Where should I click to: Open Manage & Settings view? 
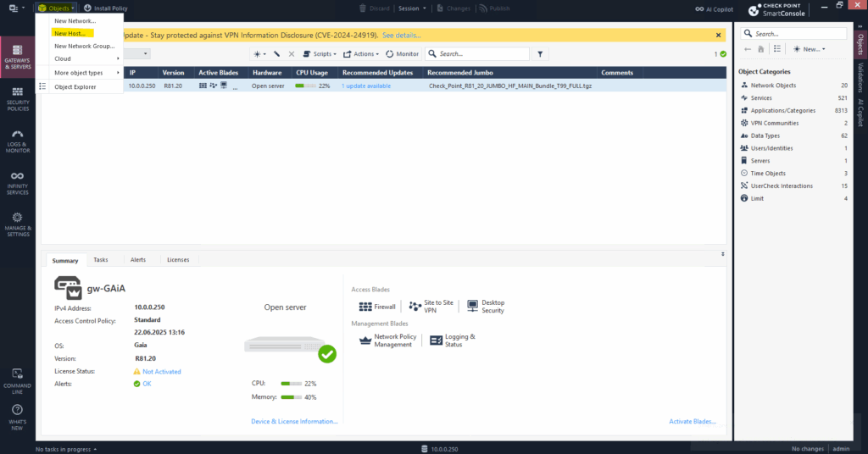(18, 225)
